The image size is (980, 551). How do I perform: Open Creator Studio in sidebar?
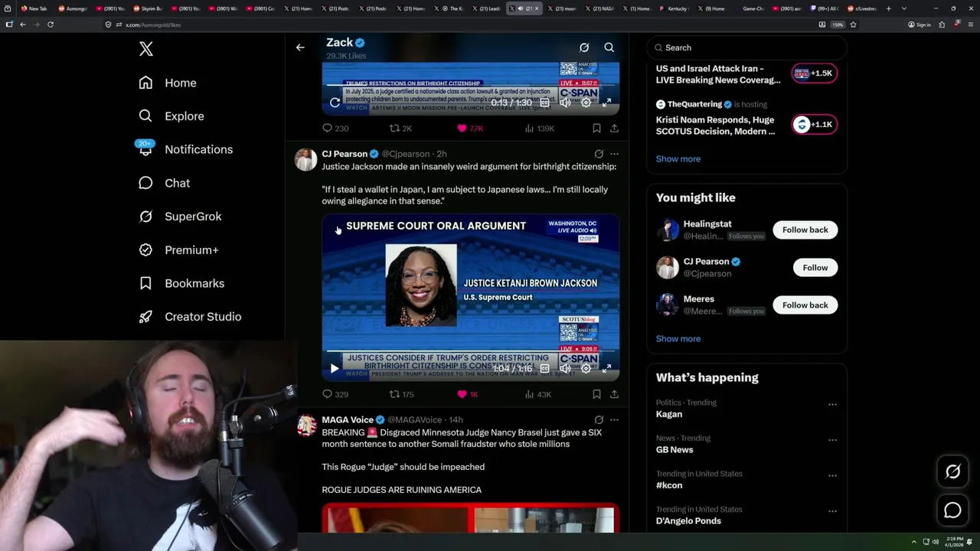pyautogui.click(x=190, y=317)
